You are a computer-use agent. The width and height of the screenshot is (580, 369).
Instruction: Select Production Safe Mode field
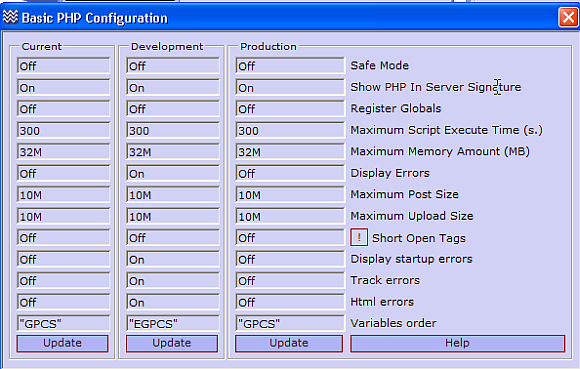pos(290,66)
